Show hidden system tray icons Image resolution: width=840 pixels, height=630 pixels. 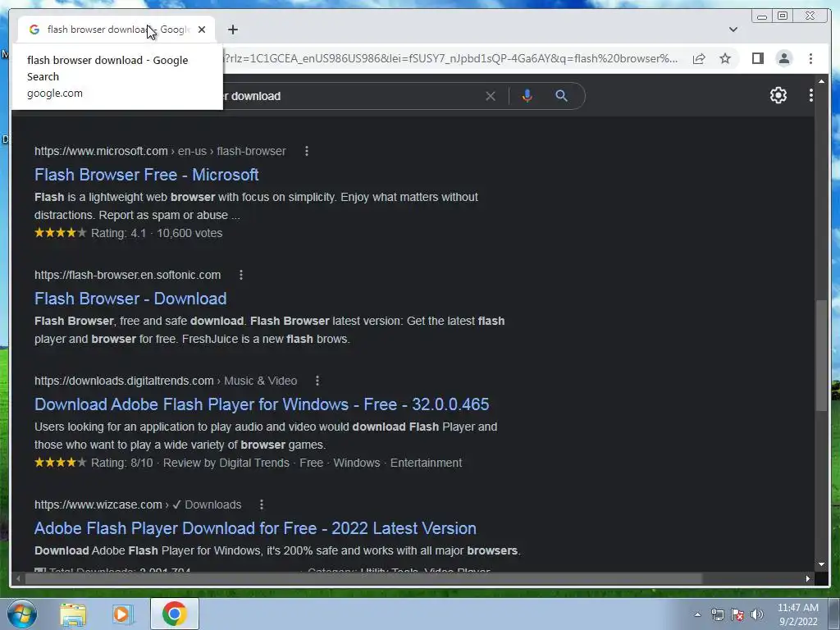tap(697, 614)
